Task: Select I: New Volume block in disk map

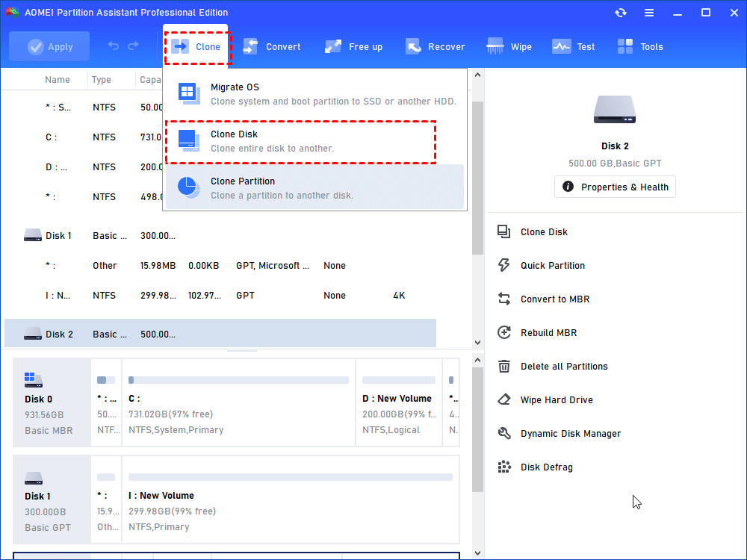Action: coord(291,500)
